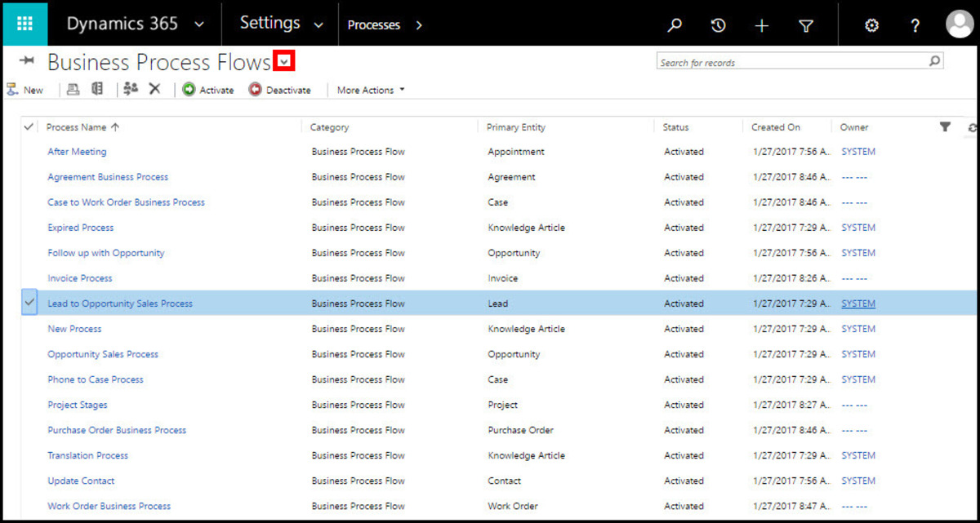
Task: Pin the Business Process Flows view
Action: (27, 61)
